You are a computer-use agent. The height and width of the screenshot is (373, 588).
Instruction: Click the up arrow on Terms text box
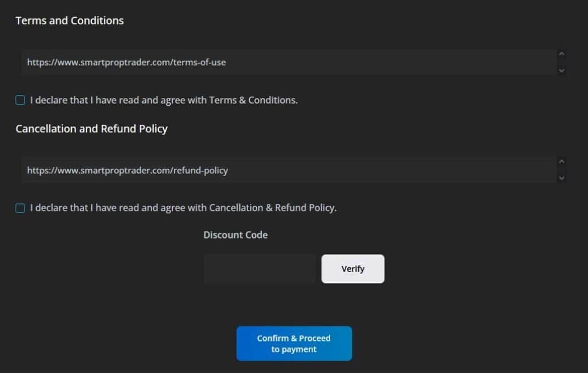click(562, 54)
